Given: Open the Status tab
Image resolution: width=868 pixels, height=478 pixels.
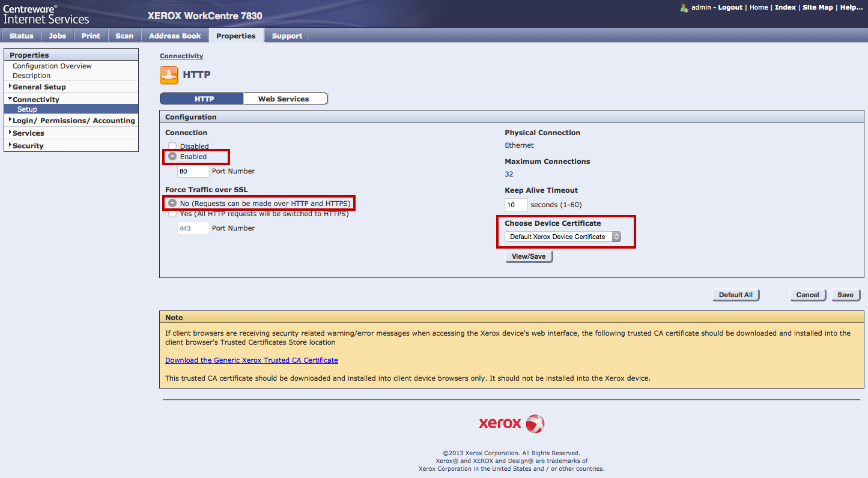Looking at the screenshot, I should pyautogui.click(x=22, y=35).
